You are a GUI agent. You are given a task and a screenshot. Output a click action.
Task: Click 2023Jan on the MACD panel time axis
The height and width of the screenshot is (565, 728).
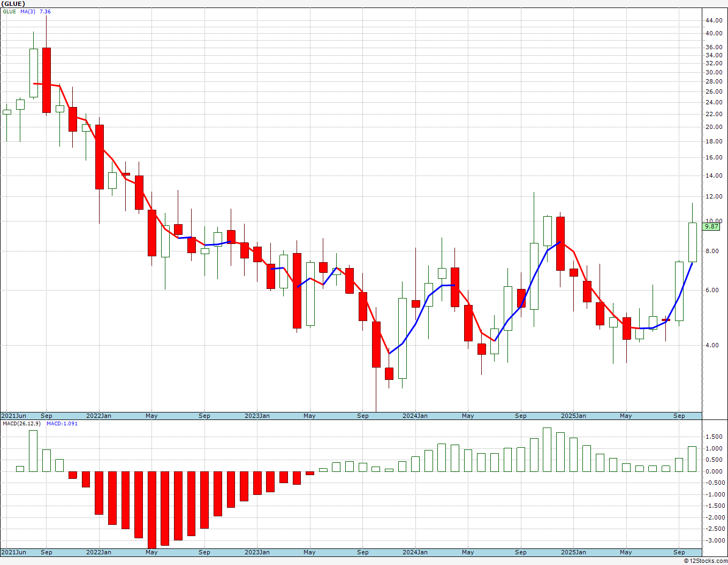click(x=257, y=552)
